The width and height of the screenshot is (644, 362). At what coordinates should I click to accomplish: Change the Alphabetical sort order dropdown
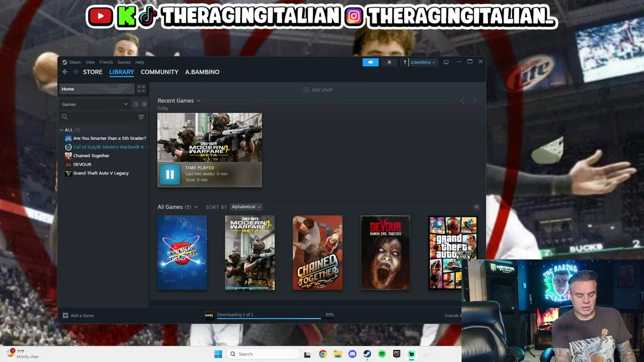246,207
